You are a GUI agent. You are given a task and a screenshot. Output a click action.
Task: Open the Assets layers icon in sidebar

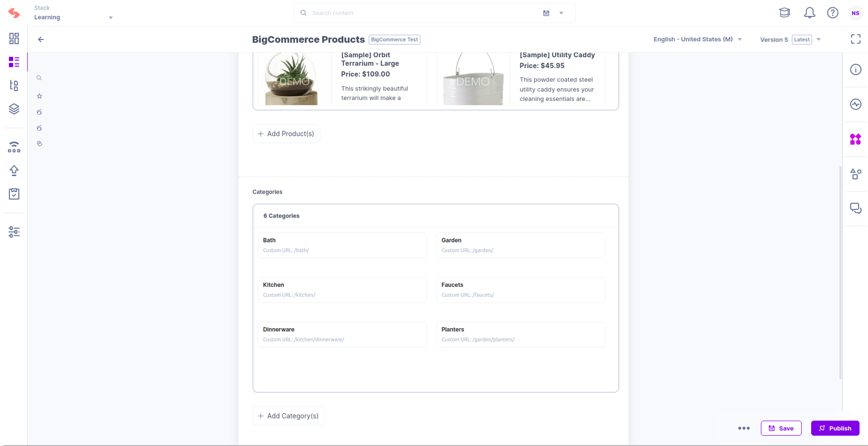[14, 109]
